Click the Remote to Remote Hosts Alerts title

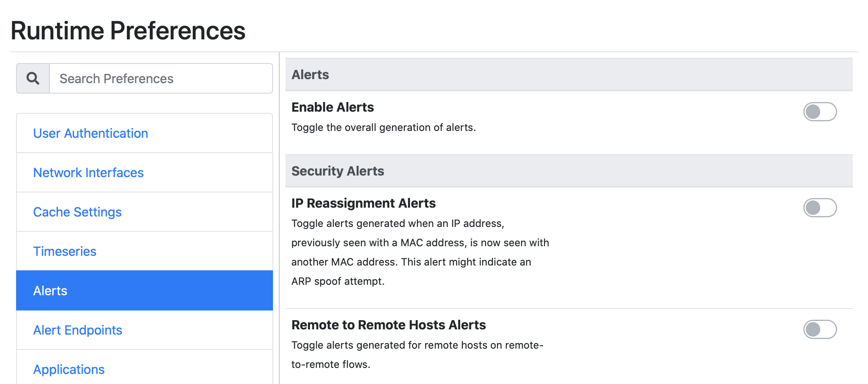coord(389,325)
